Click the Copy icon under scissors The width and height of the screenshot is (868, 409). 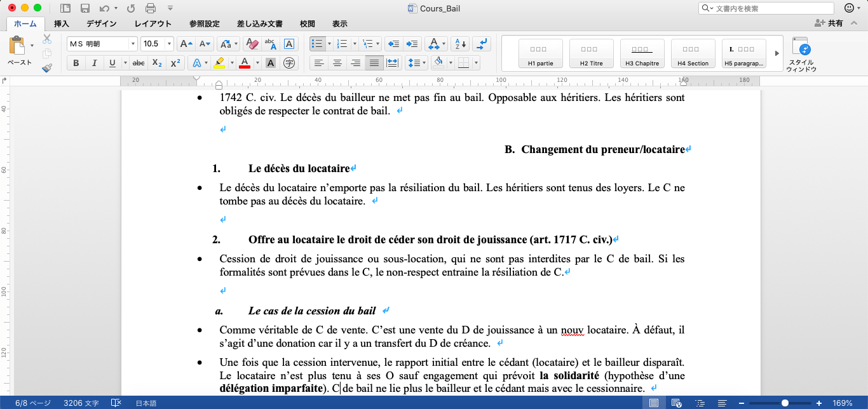[47, 53]
